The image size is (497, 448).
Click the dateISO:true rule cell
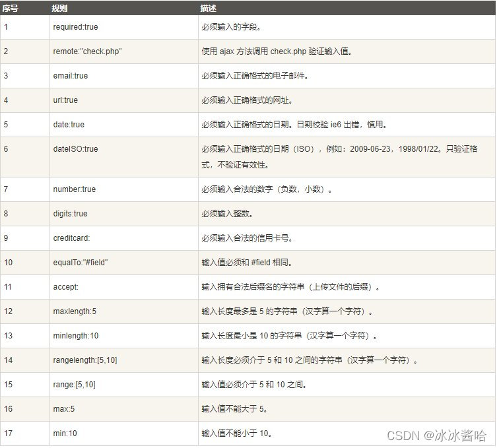(124, 157)
